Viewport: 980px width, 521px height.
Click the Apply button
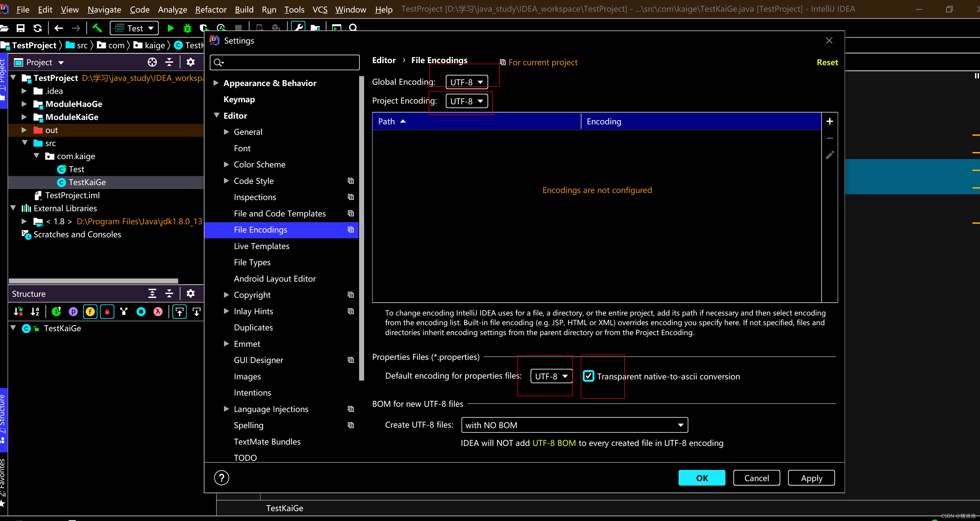click(x=812, y=478)
